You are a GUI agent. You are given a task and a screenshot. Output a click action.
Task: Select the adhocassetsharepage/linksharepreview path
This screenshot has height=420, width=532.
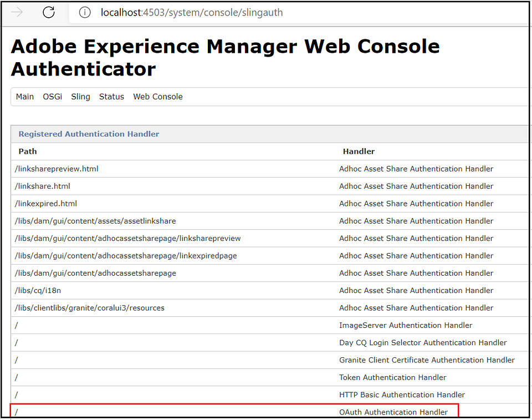127,238
